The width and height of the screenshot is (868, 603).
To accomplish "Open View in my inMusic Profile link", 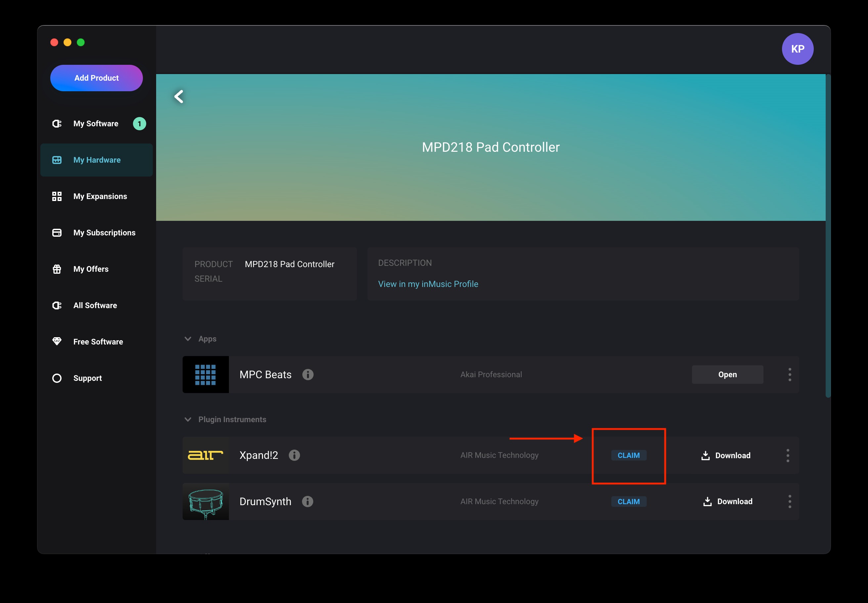I will click(428, 284).
